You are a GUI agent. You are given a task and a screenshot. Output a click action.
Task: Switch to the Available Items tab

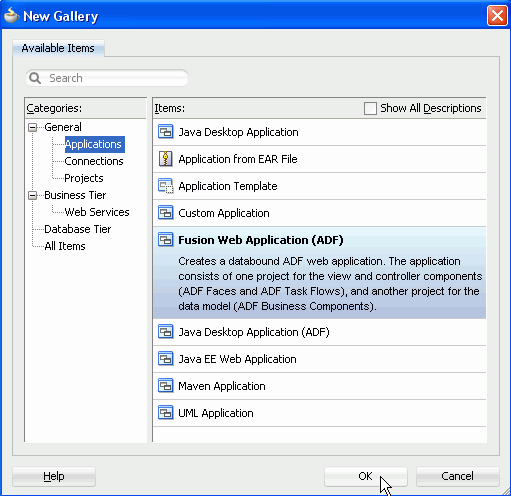click(x=58, y=48)
